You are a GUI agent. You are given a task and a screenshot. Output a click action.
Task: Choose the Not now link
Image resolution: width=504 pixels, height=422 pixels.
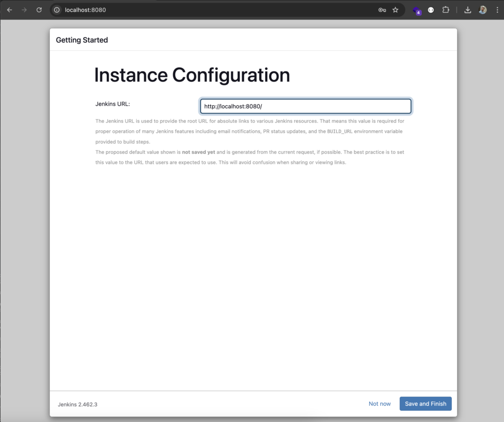click(379, 404)
